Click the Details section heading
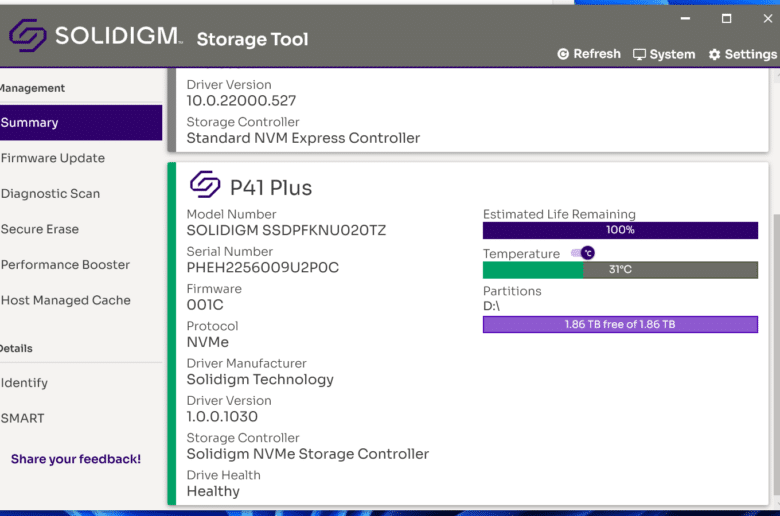 click(16, 348)
